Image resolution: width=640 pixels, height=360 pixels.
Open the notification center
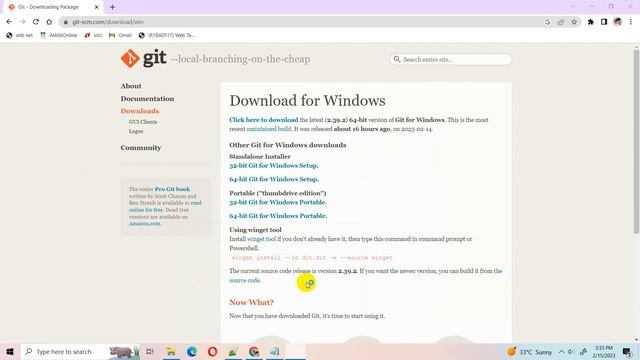click(627, 352)
